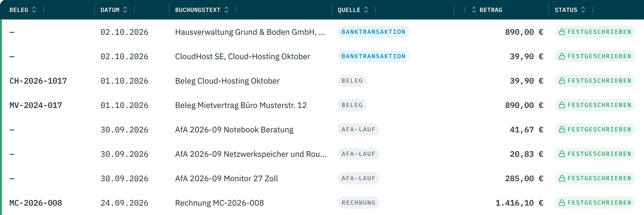Click the AfA-Lauf tag on the Monitor row

click(358, 178)
